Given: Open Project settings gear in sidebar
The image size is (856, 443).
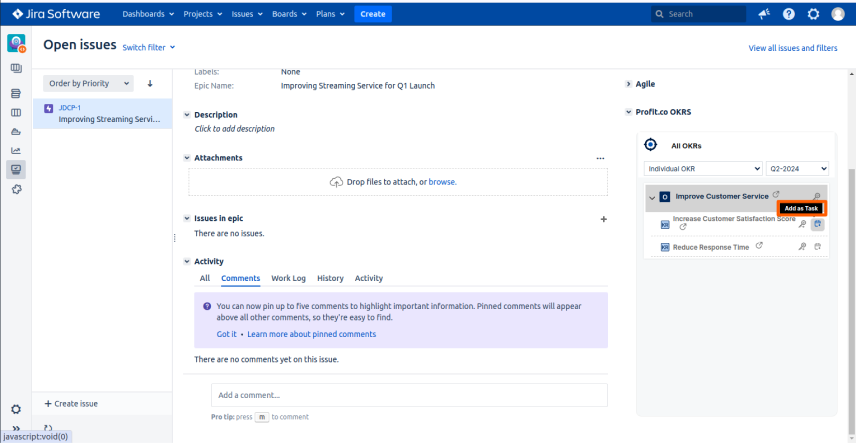Looking at the screenshot, I should point(16,409).
